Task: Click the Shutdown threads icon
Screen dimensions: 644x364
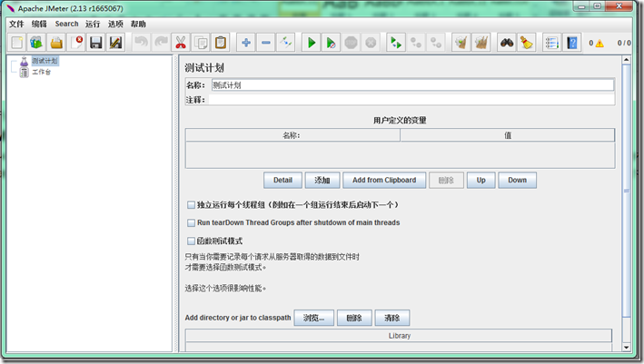Action: pos(371,43)
